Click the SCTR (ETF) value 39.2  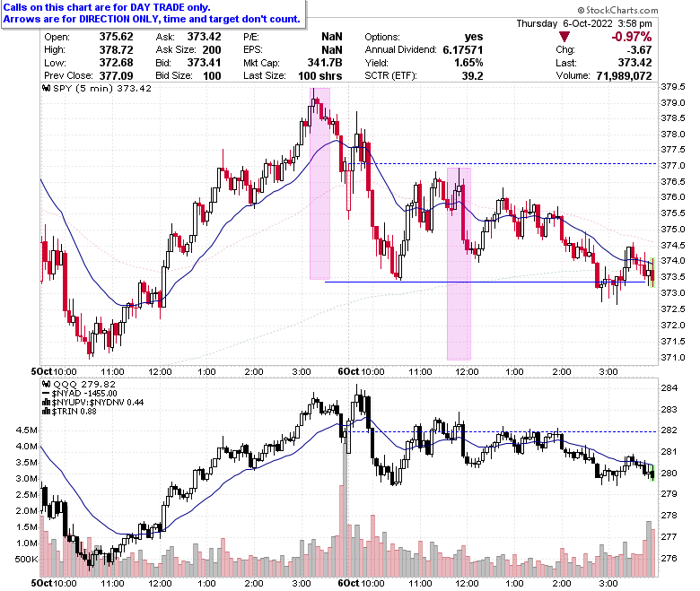tap(473, 76)
